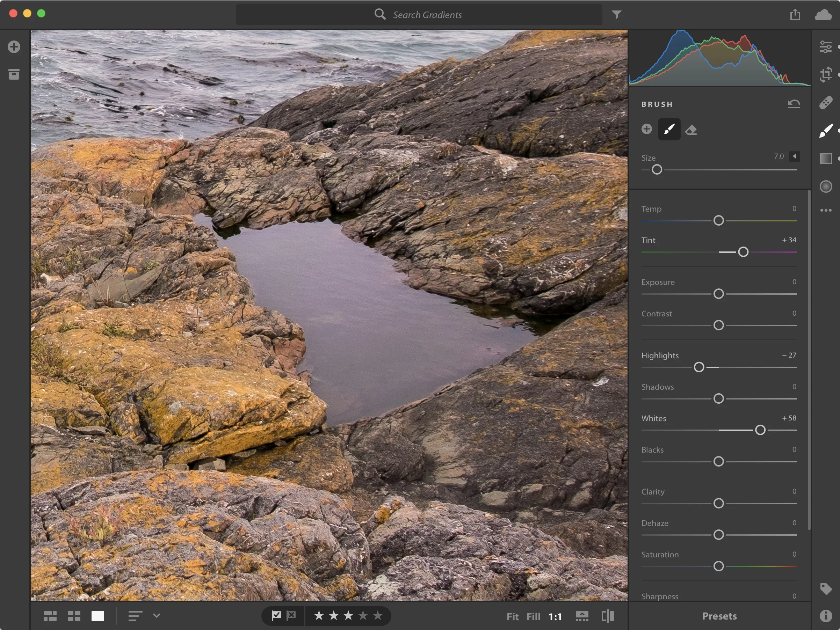The width and height of the screenshot is (840, 630).
Task: Click the Saturation slider handle
Action: tap(718, 566)
